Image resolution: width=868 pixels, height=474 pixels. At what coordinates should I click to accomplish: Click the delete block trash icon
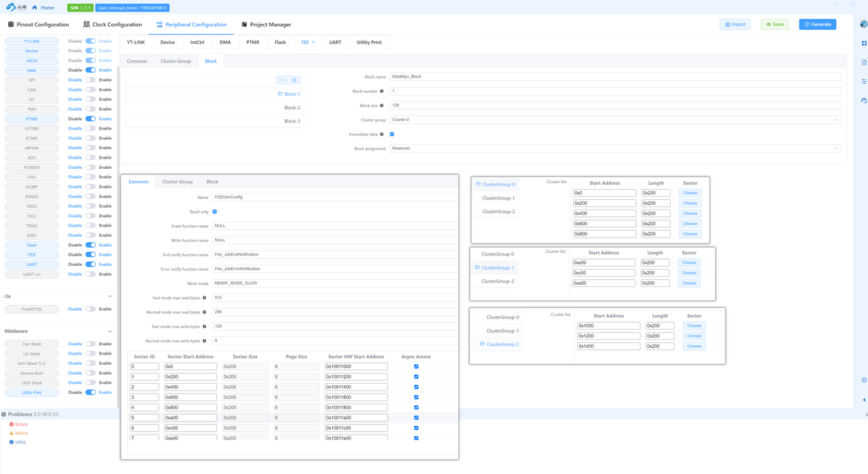tap(294, 80)
